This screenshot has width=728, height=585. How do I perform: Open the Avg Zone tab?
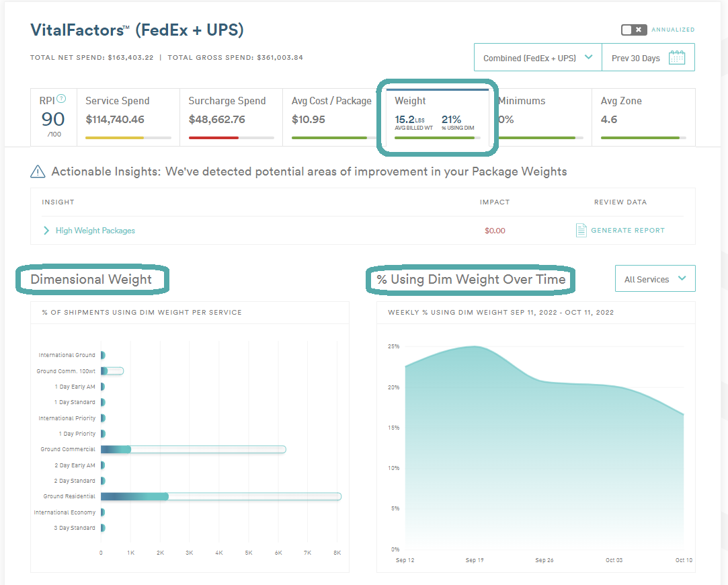(643, 117)
